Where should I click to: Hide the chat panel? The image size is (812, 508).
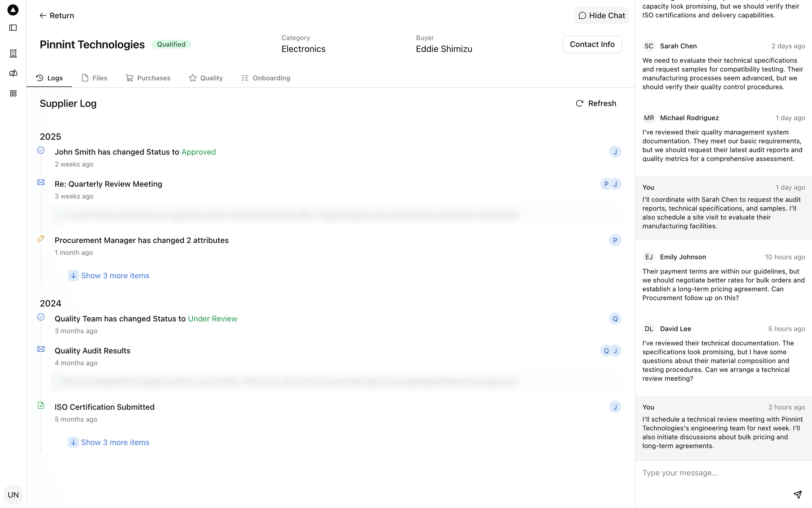point(601,15)
